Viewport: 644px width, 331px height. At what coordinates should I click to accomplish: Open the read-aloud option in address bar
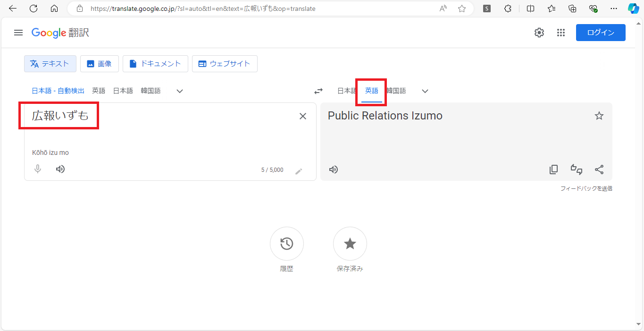(443, 8)
